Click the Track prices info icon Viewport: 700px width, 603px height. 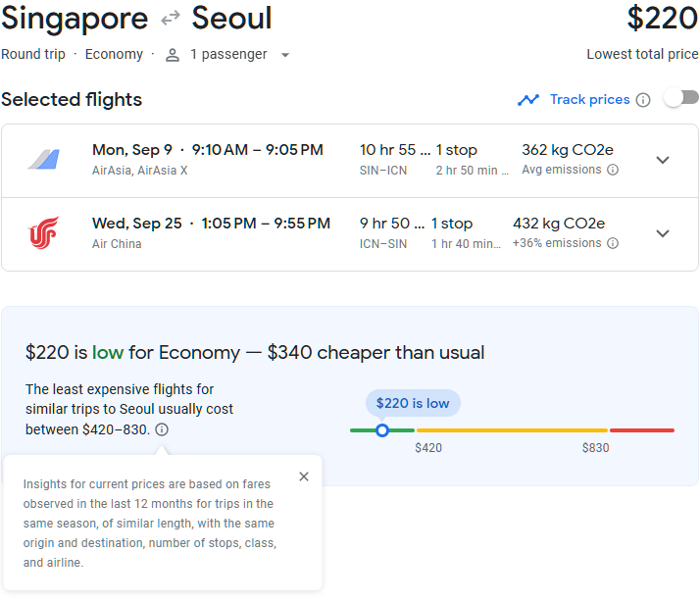coord(643,100)
